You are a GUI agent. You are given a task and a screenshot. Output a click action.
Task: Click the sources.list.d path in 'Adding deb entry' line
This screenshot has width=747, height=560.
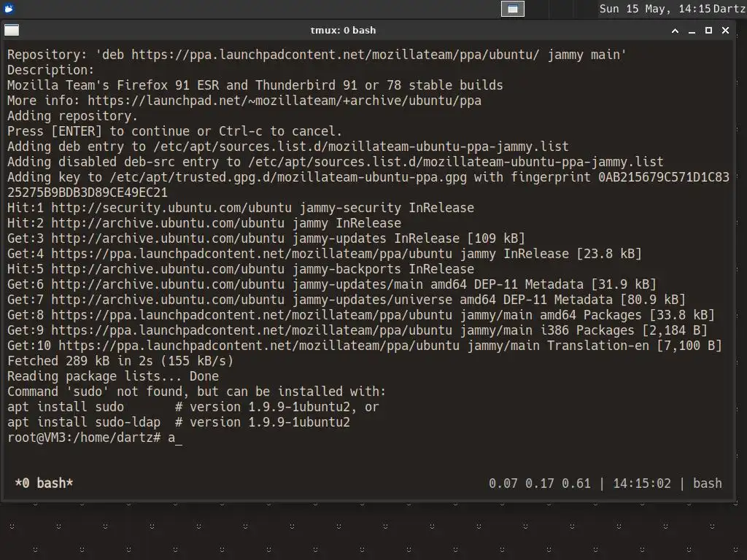(360, 146)
